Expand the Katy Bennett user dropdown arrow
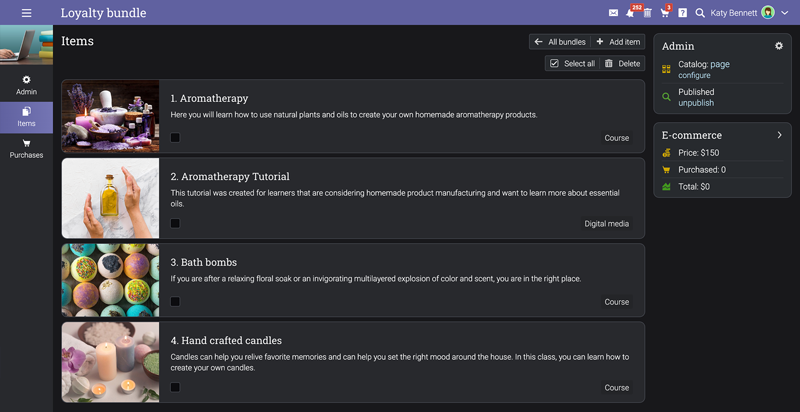The image size is (800, 412). (x=785, y=13)
